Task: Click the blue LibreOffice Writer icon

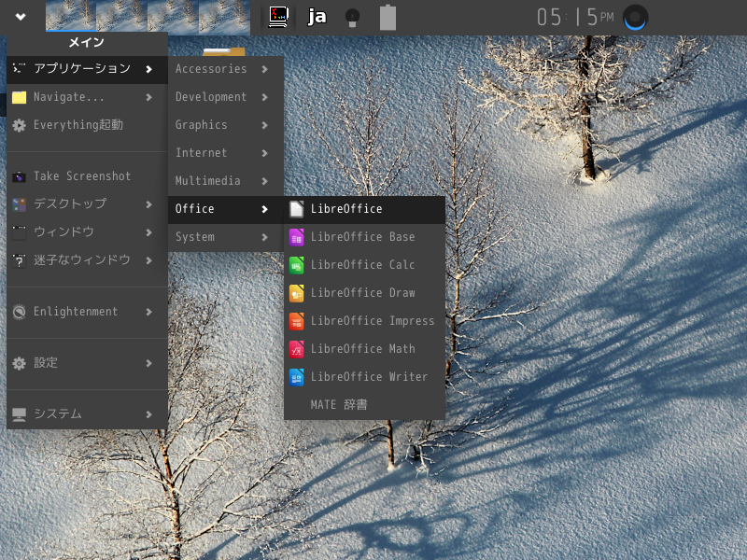Action: [x=296, y=377]
